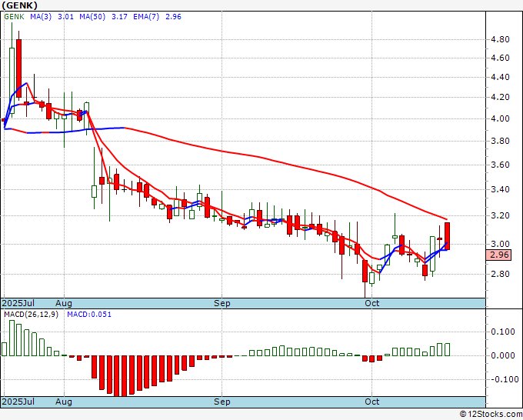Click the EMA(7) legend label
Screen dimensions: 523x420
(x=146, y=17)
